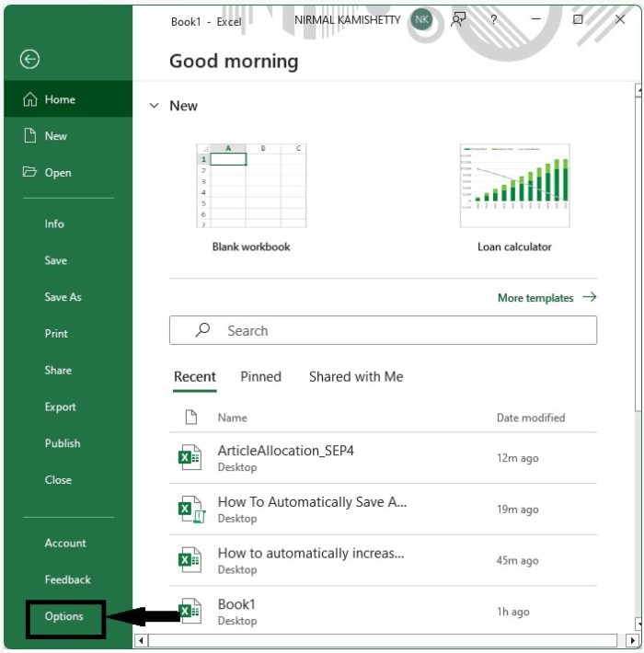Open Help with the question mark icon

494,19
